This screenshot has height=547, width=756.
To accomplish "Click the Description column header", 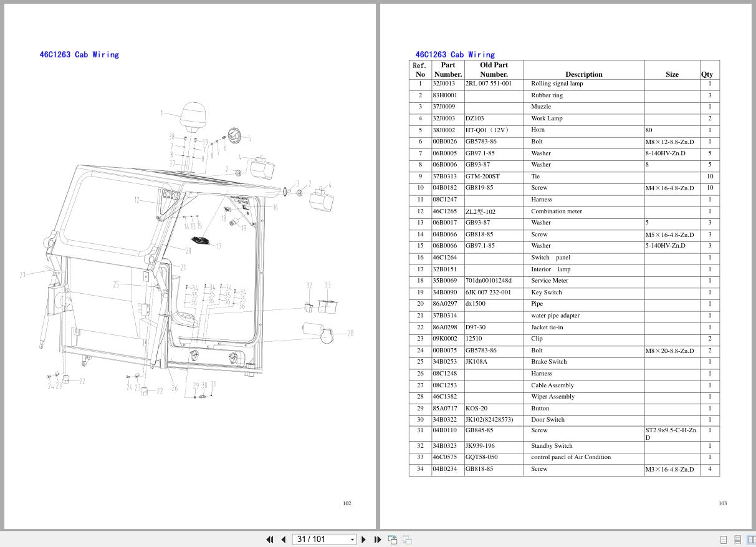I will click(x=583, y=74).
